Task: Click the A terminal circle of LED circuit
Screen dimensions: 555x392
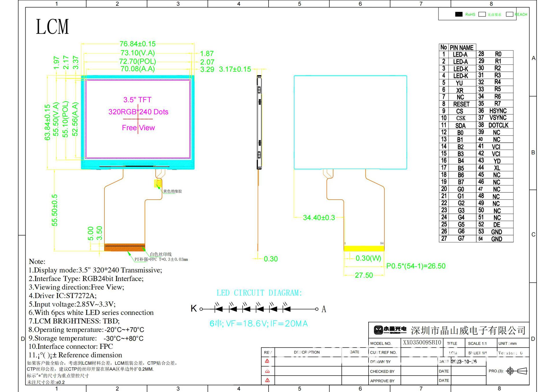Action: pyautogui.click(x=317, y=309)
